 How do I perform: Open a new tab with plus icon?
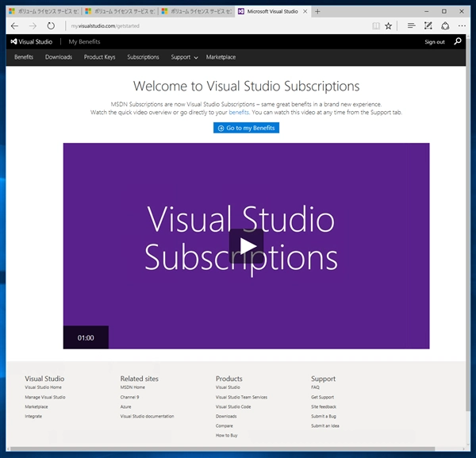tap(317, 12)
